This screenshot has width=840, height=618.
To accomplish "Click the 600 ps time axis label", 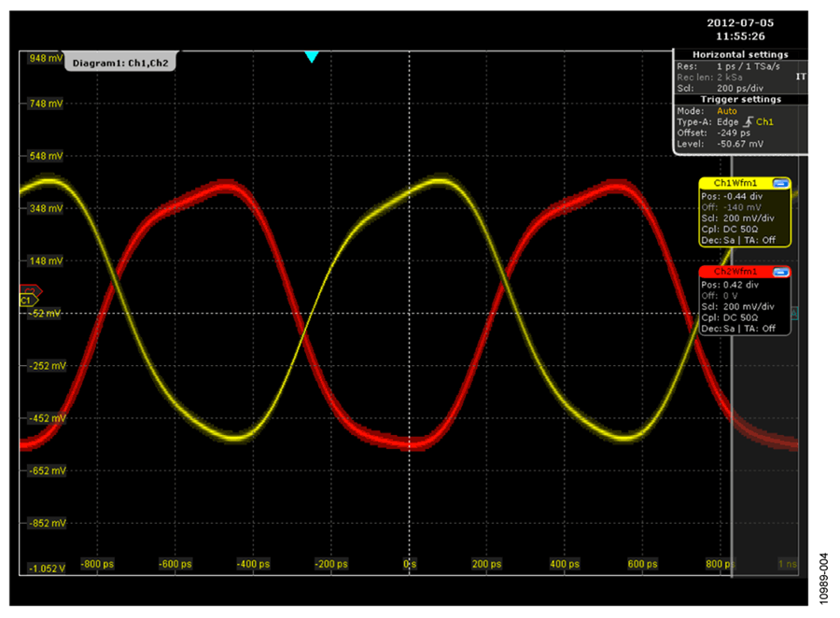I will [x=642, y=564].
